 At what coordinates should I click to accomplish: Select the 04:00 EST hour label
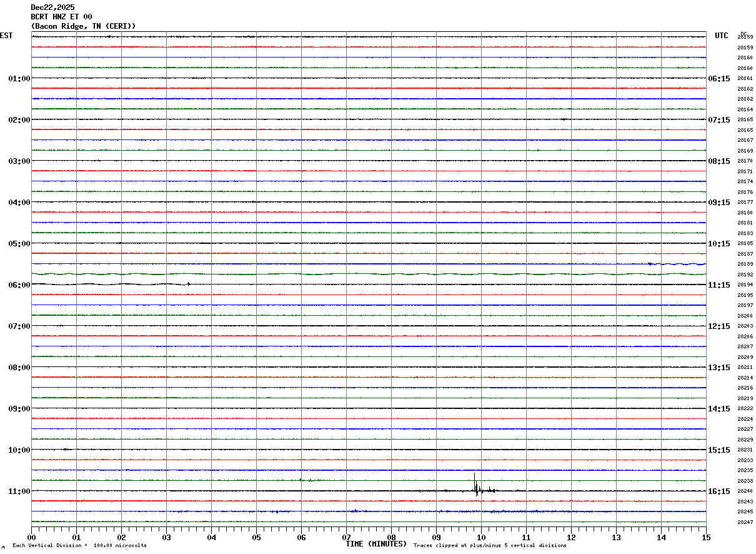tap(19, 203)
